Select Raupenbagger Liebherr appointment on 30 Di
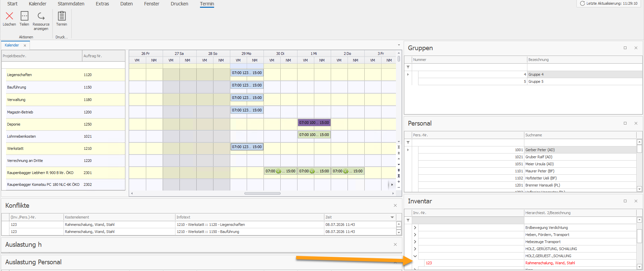 click(x=280, y=171)
